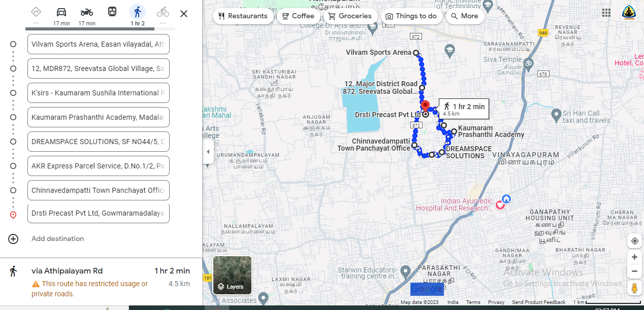Collapse the side panel arrow
The height and width of the screenshot is (310, 644).
(x=208, y=152)
